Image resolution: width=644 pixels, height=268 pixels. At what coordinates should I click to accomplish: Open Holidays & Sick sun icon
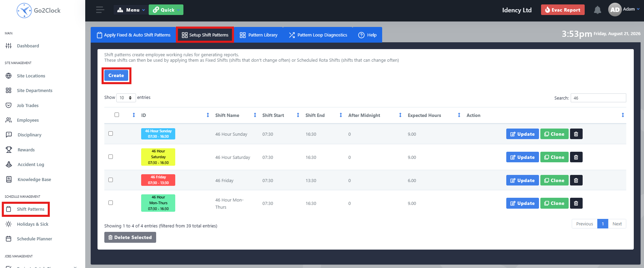coord(9,224)
